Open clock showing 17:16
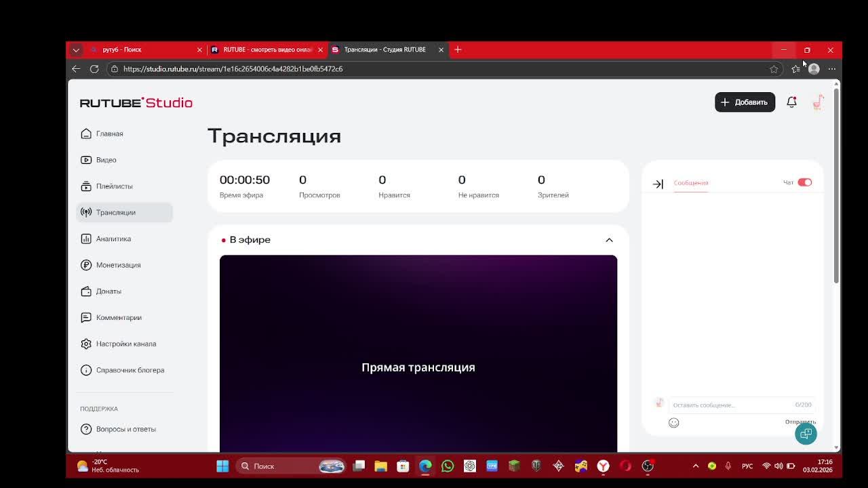Image resolution: width=868 pixels, height=488 pixels. coord(818,466)
